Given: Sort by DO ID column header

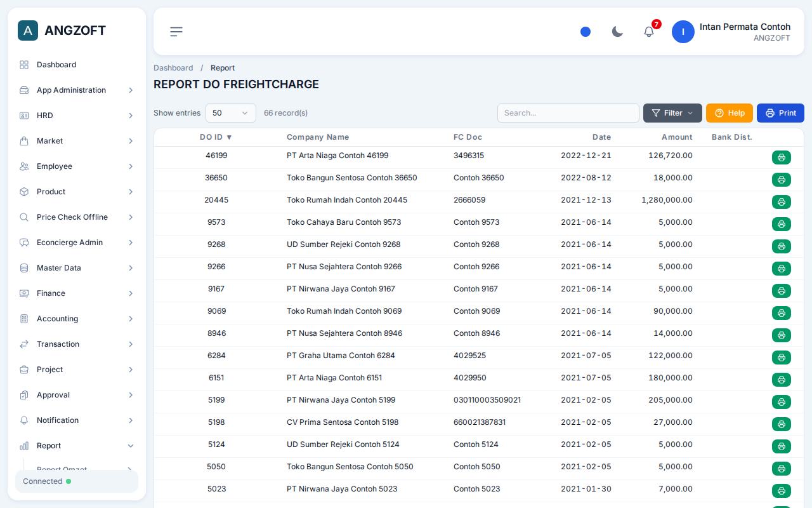Looking at the screenshot, I should pyautogui.click(x=216, y=137).
